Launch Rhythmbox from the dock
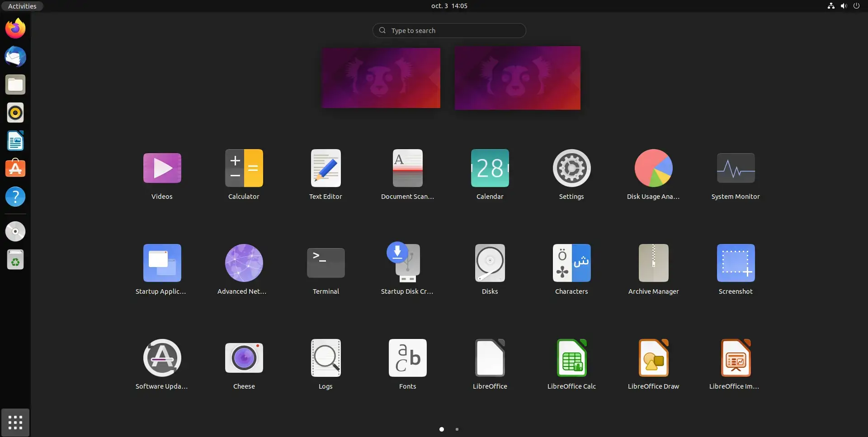 point(15,113)
